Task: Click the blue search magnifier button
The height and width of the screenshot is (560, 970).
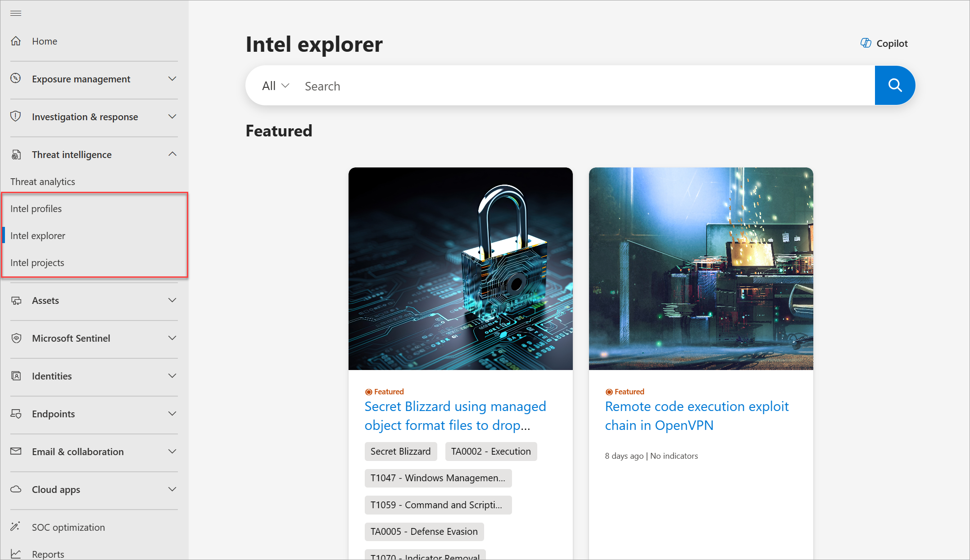Action: tap(895, 86)
